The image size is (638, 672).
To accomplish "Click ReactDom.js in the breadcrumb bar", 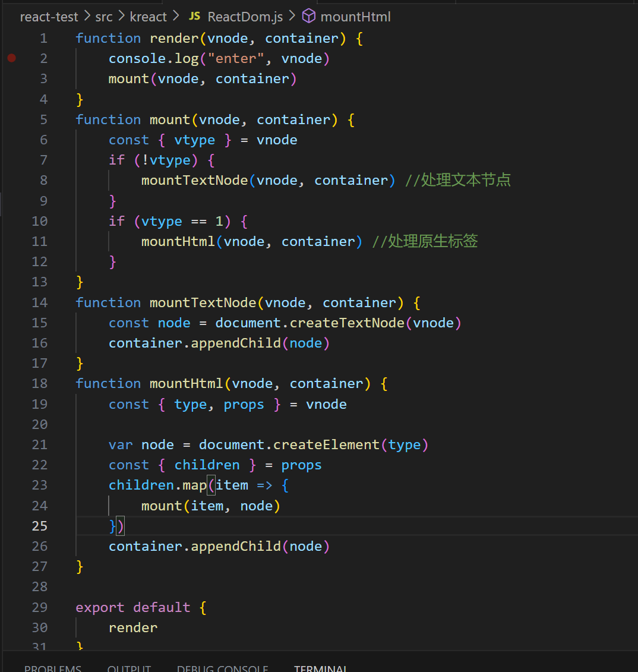I will [245, 16].
